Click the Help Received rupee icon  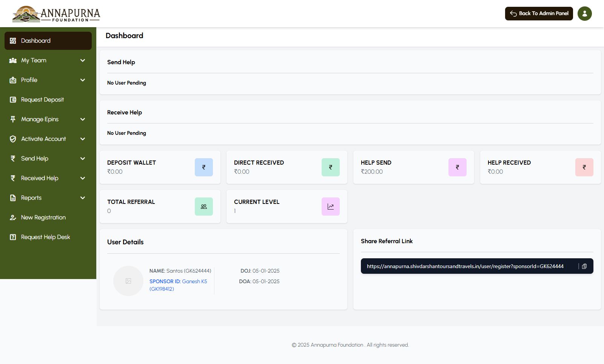[584, 167]
